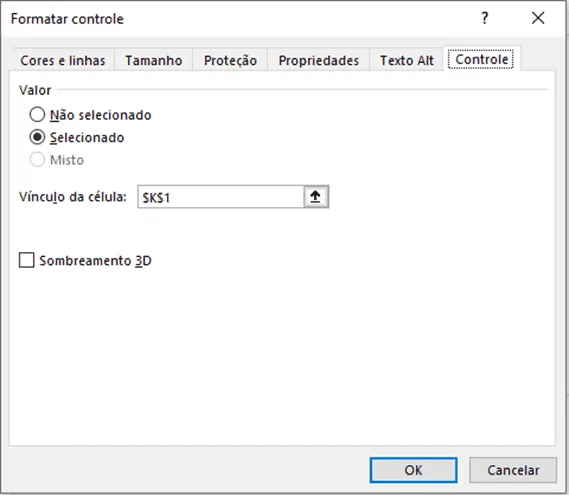The image size is (569, 495).
Task: Switch to the Cores e linhas tab
Action: pyautogui.click(x=63, y=60)
